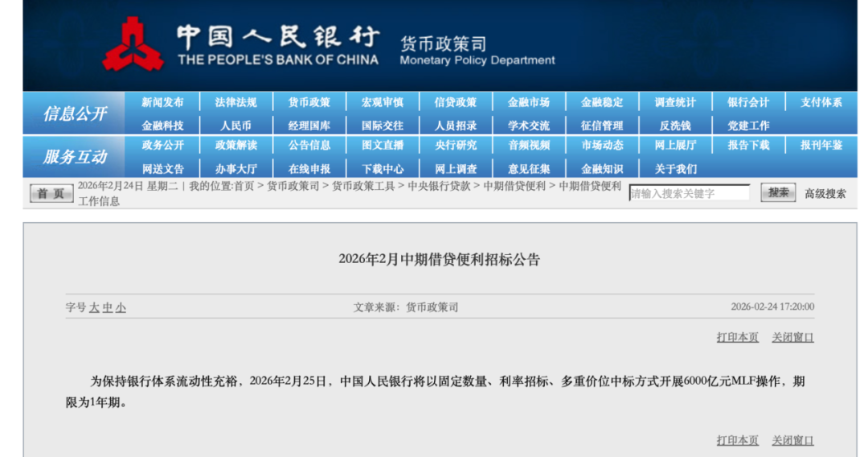Go to the 调查统计 section

pyautogui.click(x=675, y=103)
